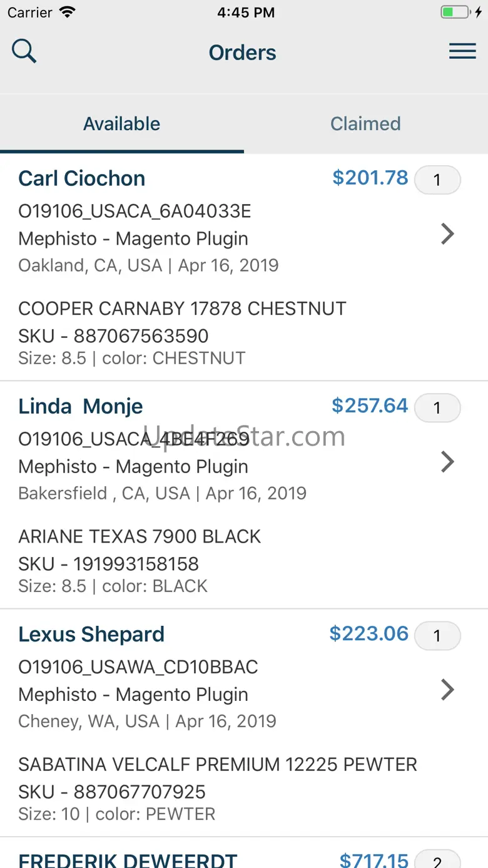
Task: Select SABATINA VELCALF PREMIUM 12225 PEWTER item
Action: point(218,764)
